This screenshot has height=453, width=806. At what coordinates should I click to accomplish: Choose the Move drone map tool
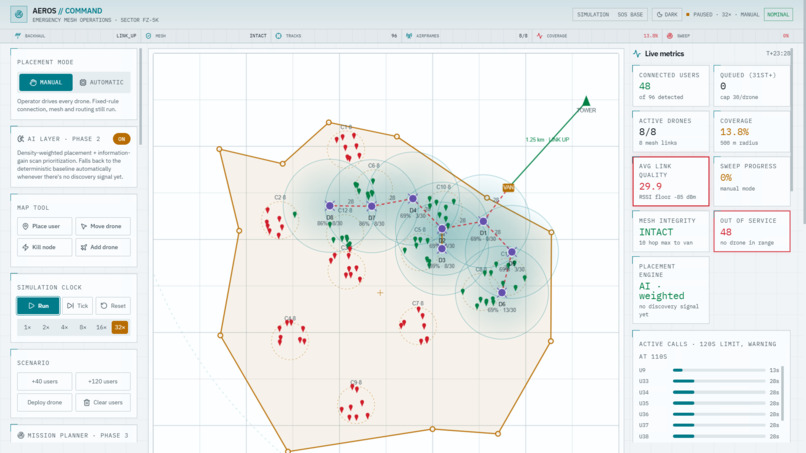[x=103, y=226]
